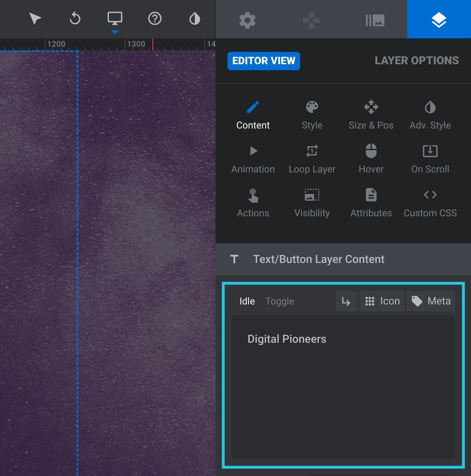Click the LAYER OPTIONS heading
The height and width of the screenshot is (476, 471).
(417, 60)
